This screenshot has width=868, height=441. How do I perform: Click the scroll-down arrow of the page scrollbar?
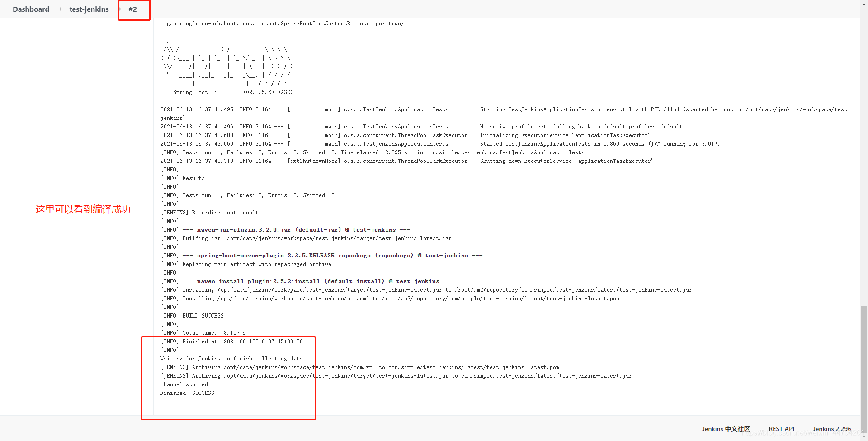[x=864, y=437]
